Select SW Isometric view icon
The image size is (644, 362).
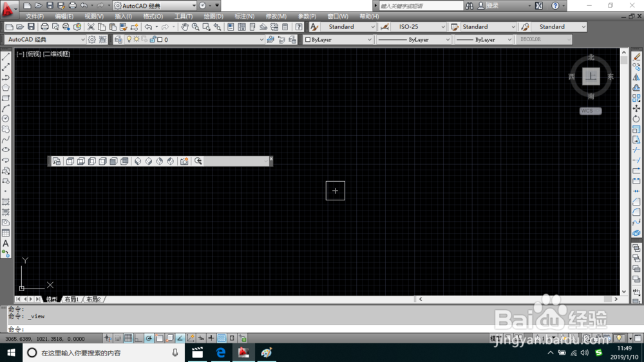(x=138, y=161)
